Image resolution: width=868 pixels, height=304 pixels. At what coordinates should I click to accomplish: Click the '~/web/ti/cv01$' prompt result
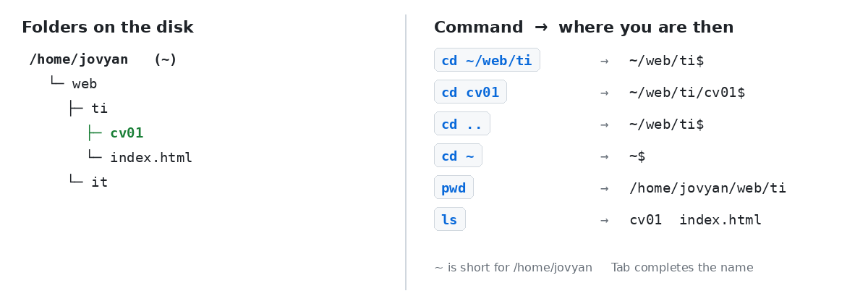[687, 93]
